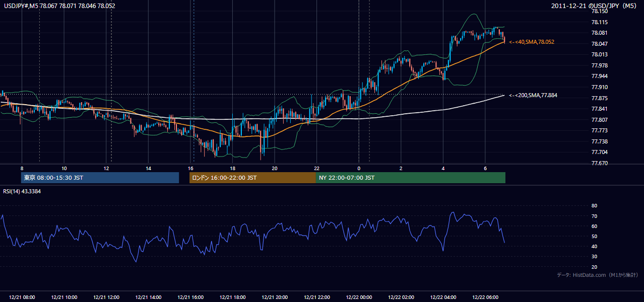Click hour 18 on the price chart time axis

232,168
